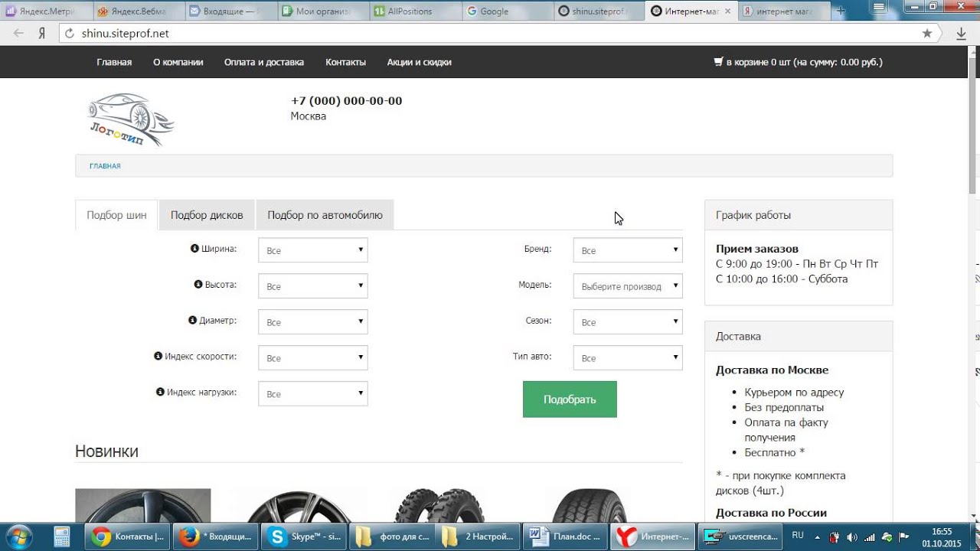Open the '2 Настрой...' folder in taskbar
The height and width of the screenshot is (551, 980).
479,536
